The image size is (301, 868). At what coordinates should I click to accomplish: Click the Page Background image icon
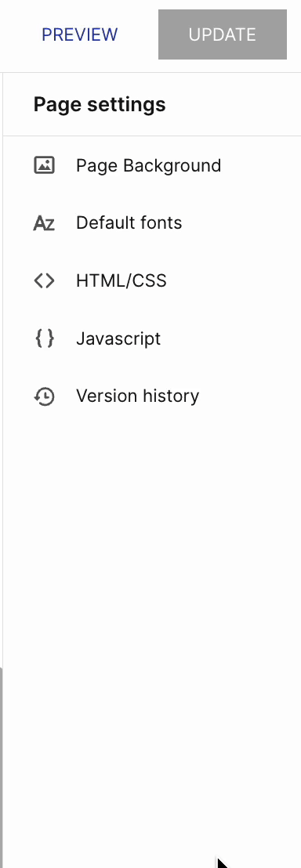pos(45,165)
